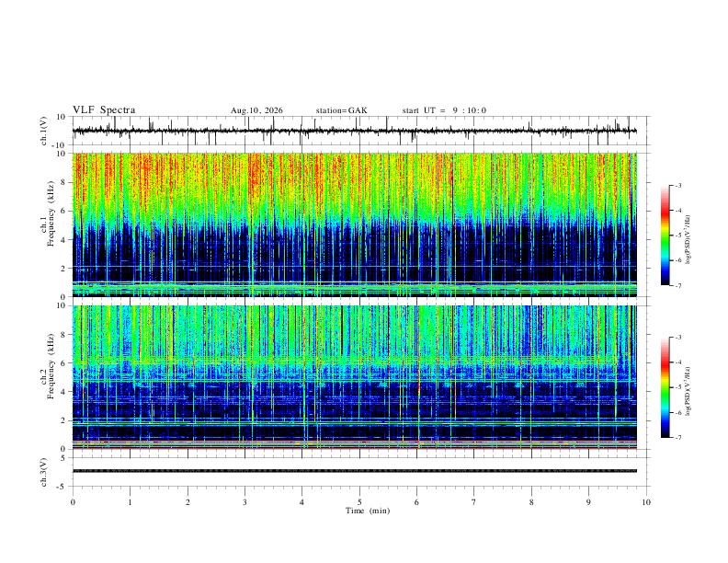The width and height of the screenshot is (728, 563).
Task: Click the VLF Spectra title text
Action: (104, 110)
